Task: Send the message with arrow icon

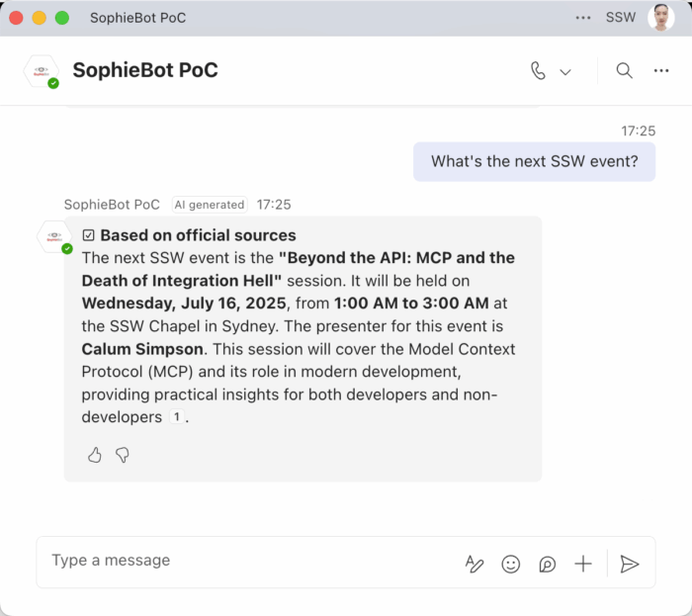Action: point(630,564)
